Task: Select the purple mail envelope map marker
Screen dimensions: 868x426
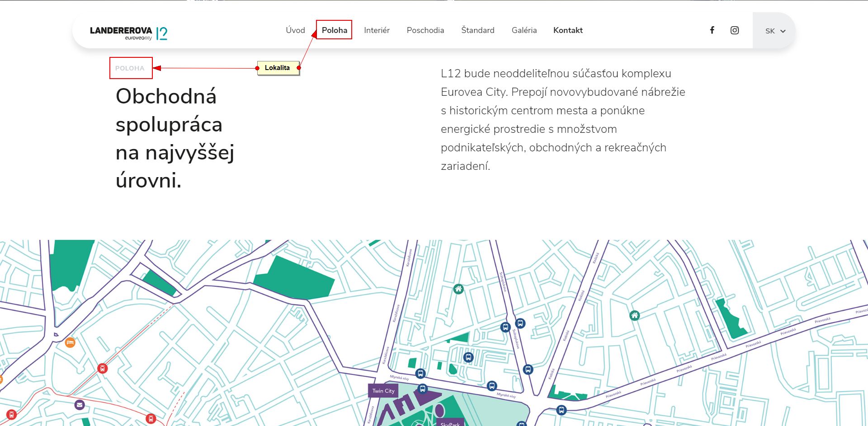Action: [x=80, y=405]
